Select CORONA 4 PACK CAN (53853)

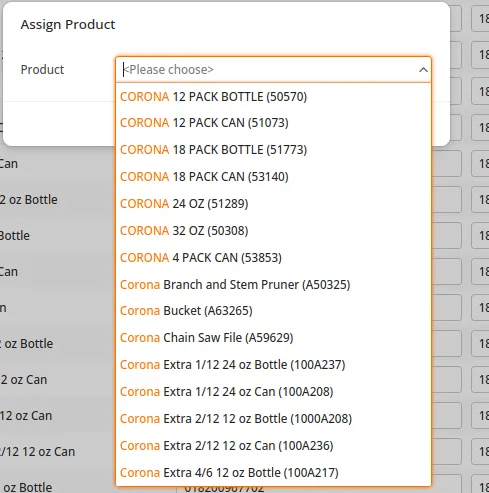pyautogui.click(x=273, y=258)
